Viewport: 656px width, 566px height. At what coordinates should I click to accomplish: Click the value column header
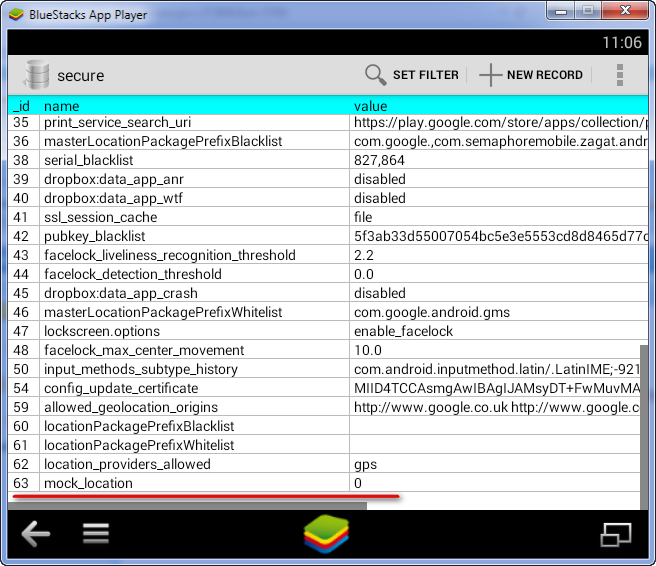click(370, 105)
